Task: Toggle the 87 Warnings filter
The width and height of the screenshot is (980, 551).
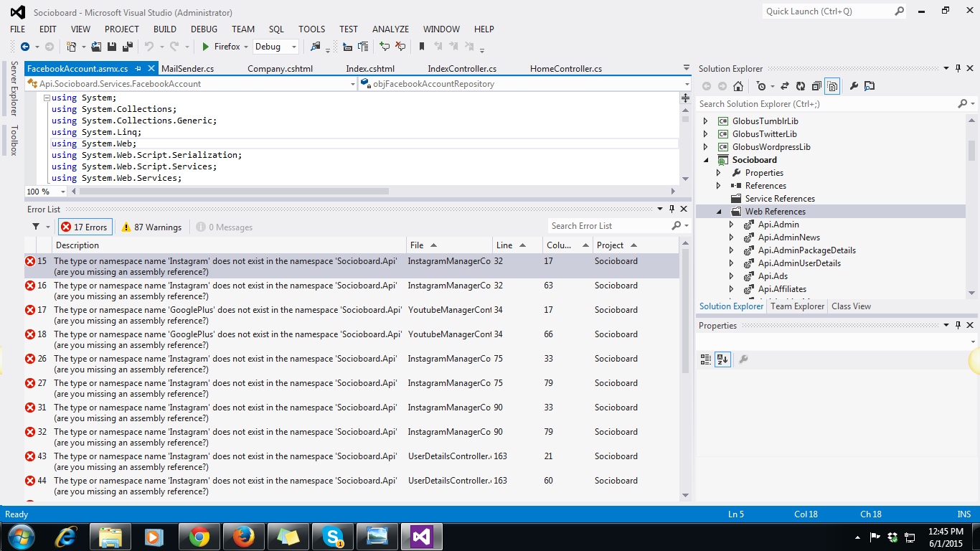Action: [151, 227]
